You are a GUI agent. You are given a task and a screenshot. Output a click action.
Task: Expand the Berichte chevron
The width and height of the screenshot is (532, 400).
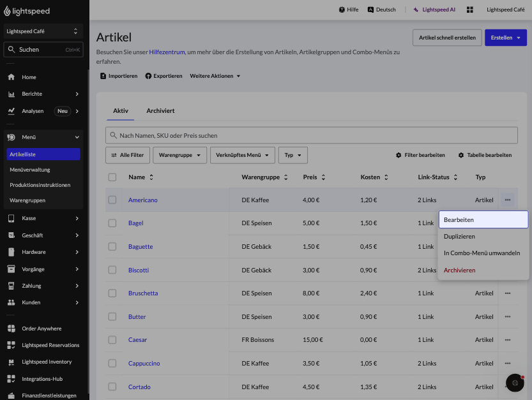pyautogui.click(x=77, y=94)
